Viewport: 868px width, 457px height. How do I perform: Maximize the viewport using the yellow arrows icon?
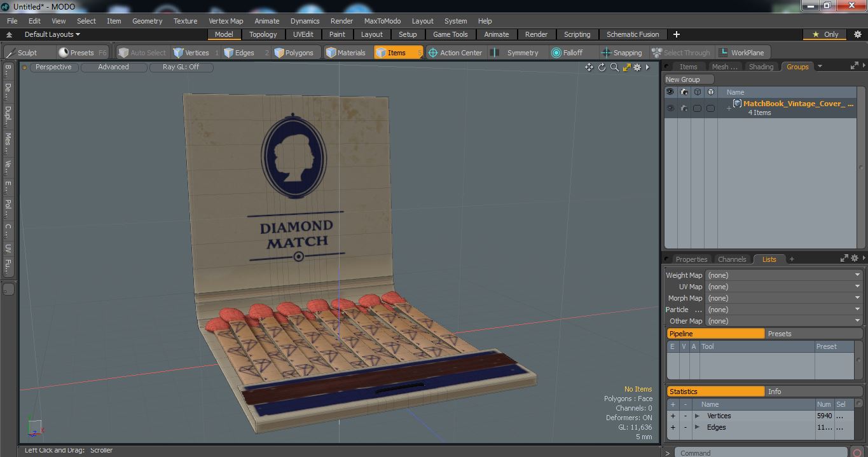click(626, 67)
